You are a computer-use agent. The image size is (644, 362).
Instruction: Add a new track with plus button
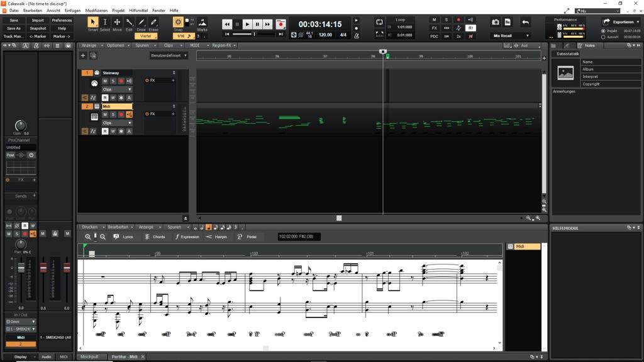click(x=83, y=55)
